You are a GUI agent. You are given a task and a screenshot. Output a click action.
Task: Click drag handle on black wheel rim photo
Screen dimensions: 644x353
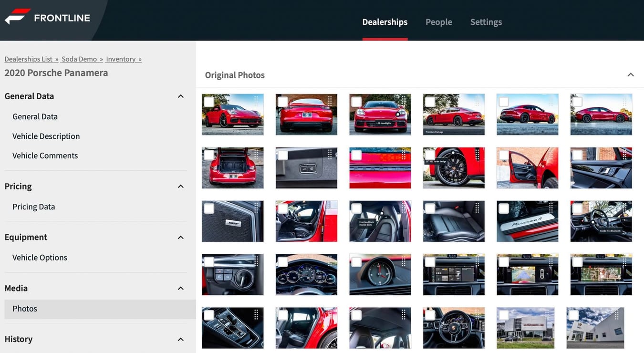coord(477,154)
